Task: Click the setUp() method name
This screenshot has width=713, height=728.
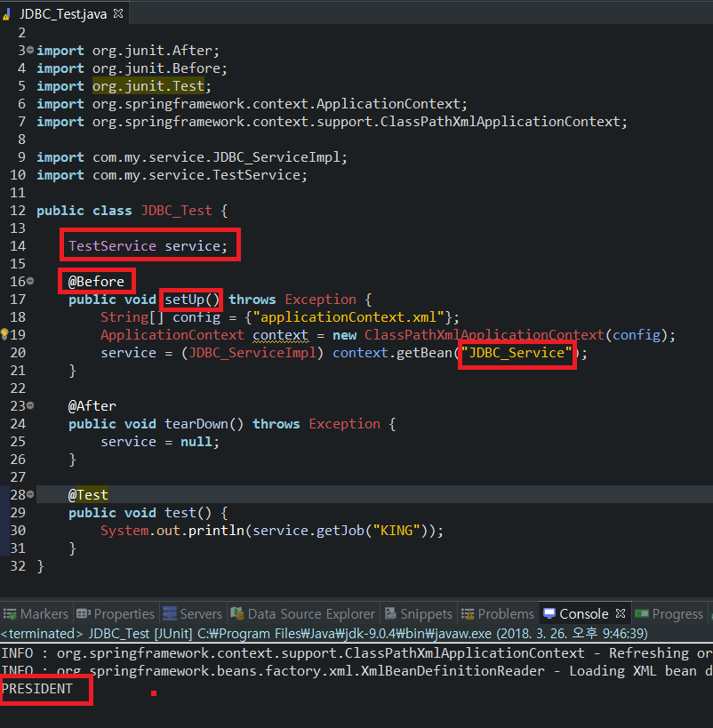Action: coord(192,299)
